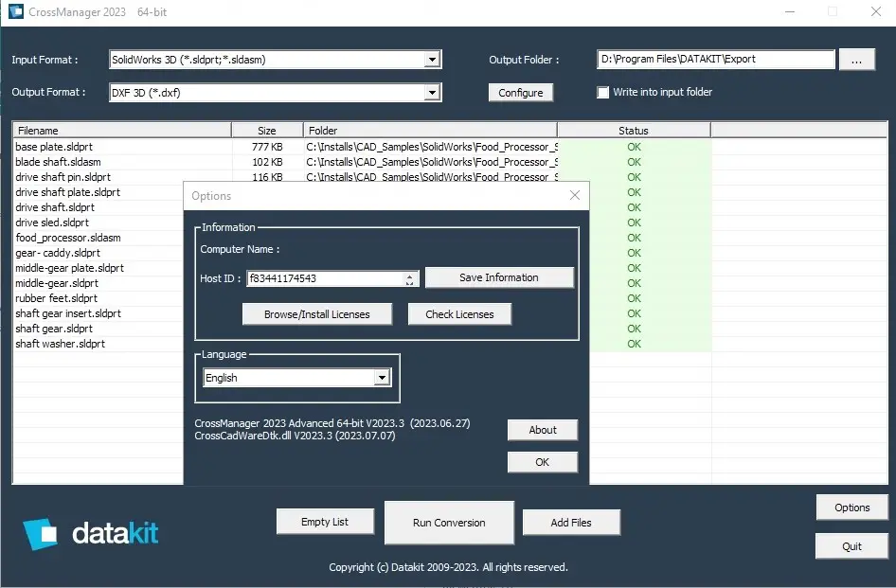Select drive shaft plate.sldprt file
This screenshot has width=896, height=588.
tap(67, 192)
